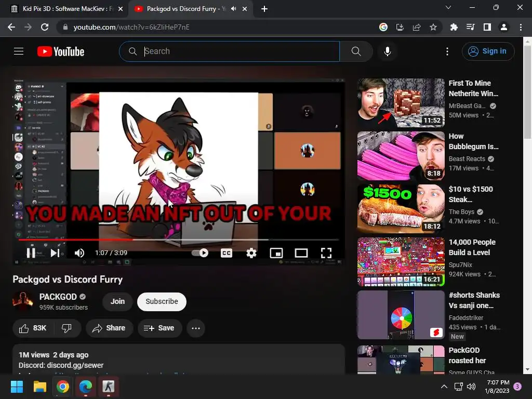Open more actions ellipsis below the video
Viewport: 532px width, 399px height.
tap(196, 328)
